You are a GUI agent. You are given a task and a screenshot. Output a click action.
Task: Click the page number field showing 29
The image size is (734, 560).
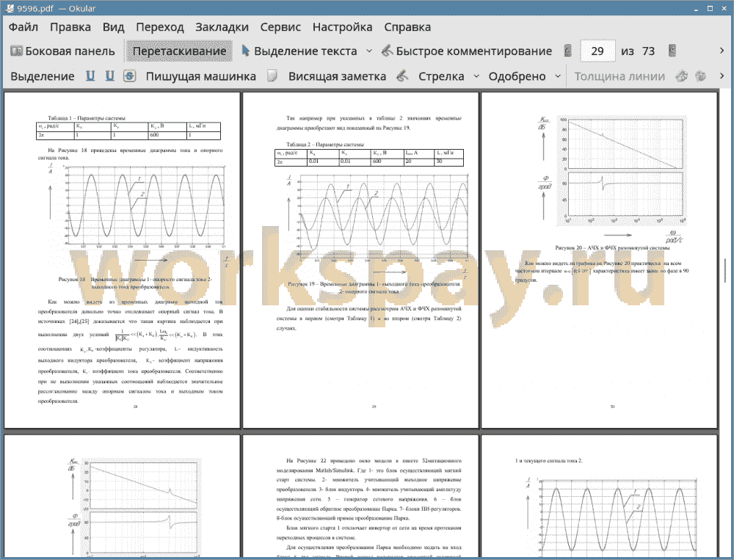[x=597, y=51]
